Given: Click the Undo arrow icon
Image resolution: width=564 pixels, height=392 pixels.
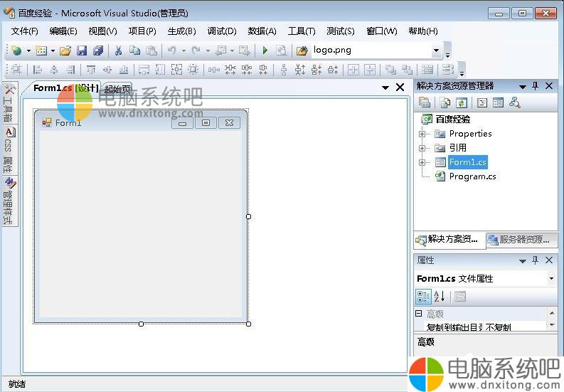Looking at the screenshot, I should click(x=172, y=51).
